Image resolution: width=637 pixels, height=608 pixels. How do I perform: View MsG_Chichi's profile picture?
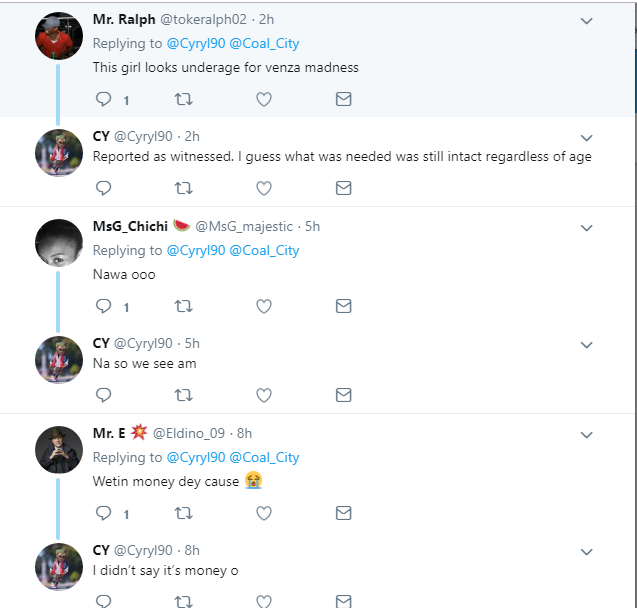pos(59,243)
